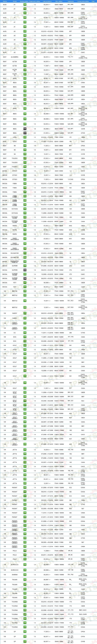Click the SHARAN model cell
This screenshot has width=97, height=644.
click(15, 575)
